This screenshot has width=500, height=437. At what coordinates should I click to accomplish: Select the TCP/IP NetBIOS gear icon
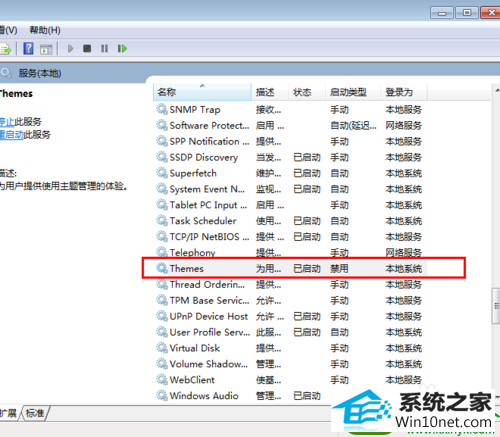coord(162,237)
